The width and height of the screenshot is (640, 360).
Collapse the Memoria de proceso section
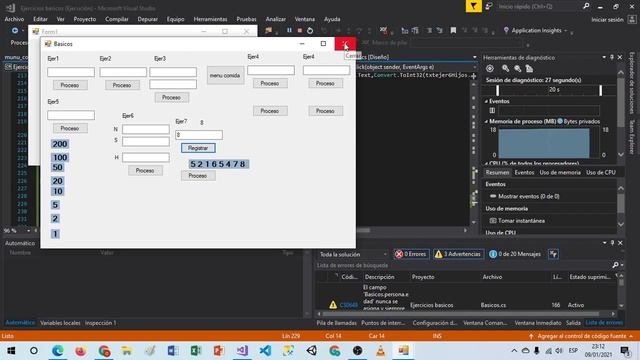coord(487,121)
